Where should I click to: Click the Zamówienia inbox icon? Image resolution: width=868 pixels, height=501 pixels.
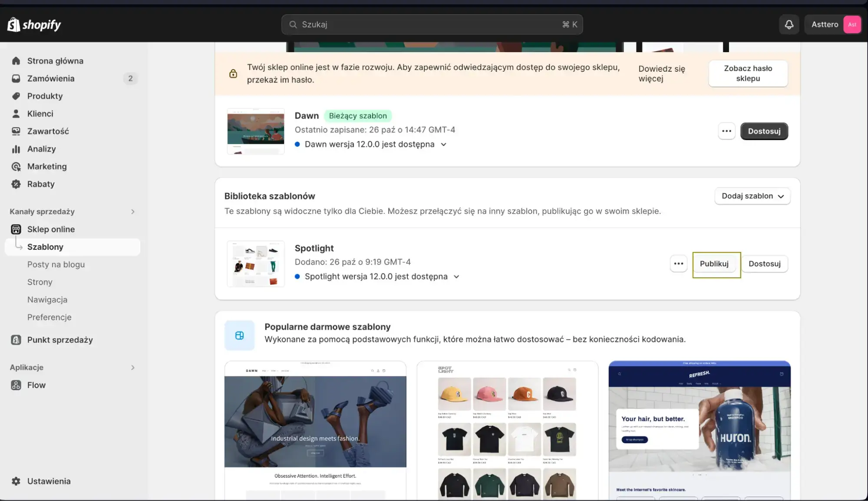[16, 78]
